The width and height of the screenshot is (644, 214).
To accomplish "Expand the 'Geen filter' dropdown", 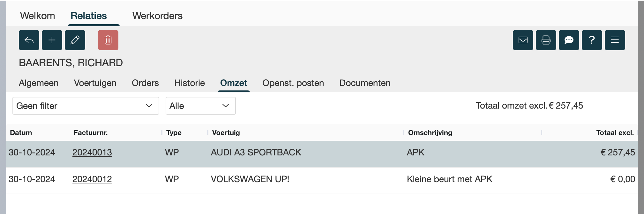I will pos(86,106).
